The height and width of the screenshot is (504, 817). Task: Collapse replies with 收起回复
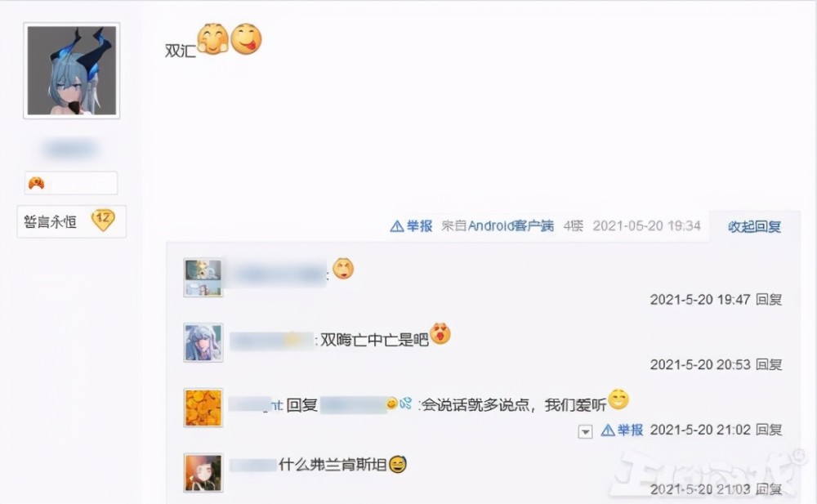(754, 227)
